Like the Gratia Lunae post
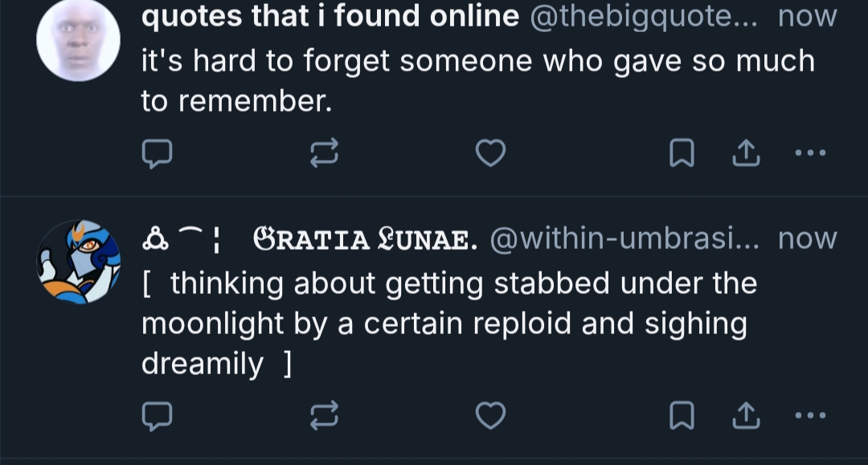868x465 pixels. coord(490,415)
